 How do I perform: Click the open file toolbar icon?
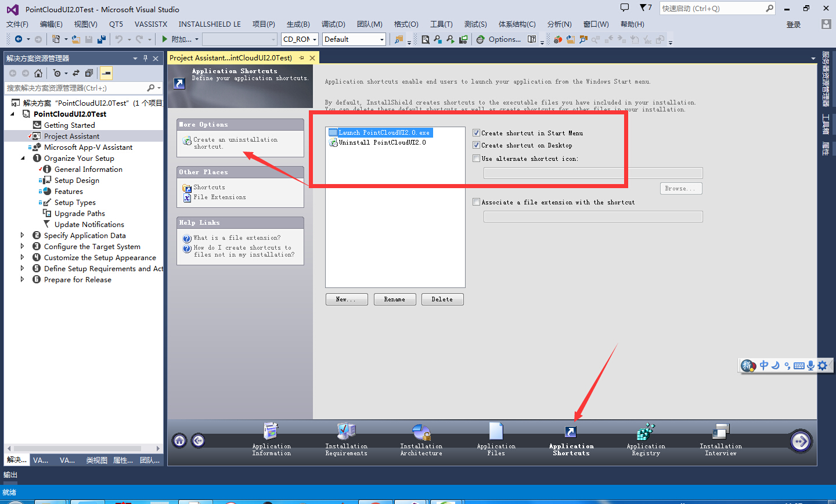[x=75, y=39]
